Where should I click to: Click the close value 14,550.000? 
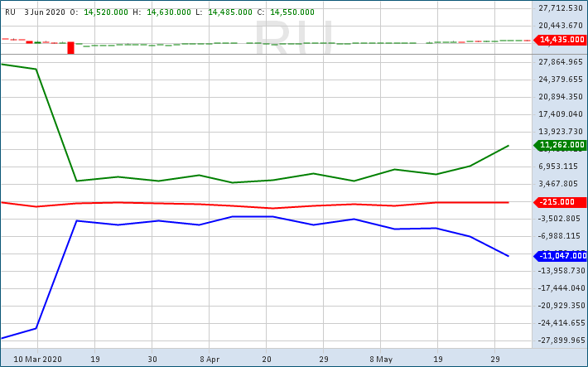pos(292,12)
